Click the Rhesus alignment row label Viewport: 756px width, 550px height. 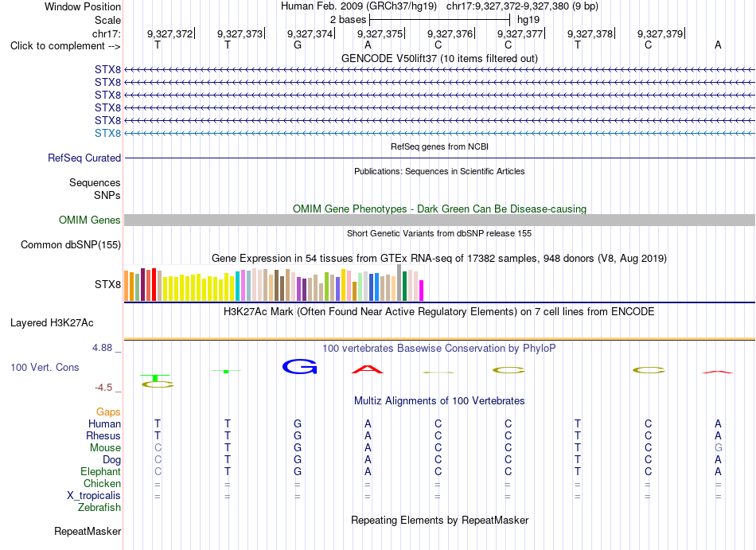point(103,435)
